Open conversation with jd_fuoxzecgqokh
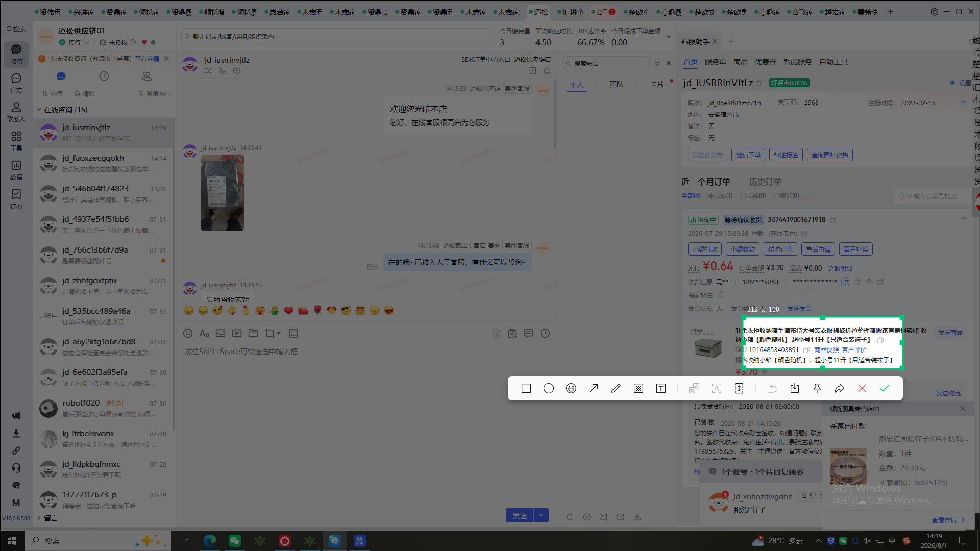Image resolution: width=980 pixels, height=551 pixels. point(104,163)
